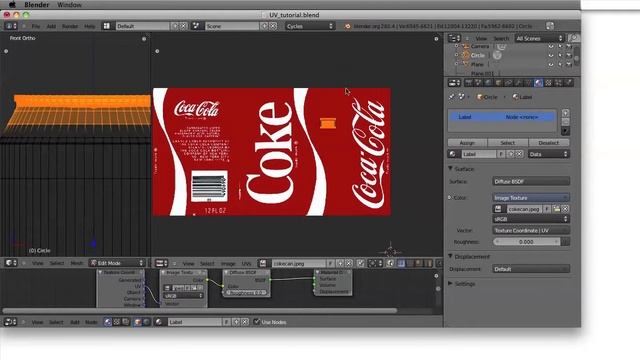This screenshot has width=640, height=360.
Task: Select the Camera object in the Outliner
Action: point(480,46)
